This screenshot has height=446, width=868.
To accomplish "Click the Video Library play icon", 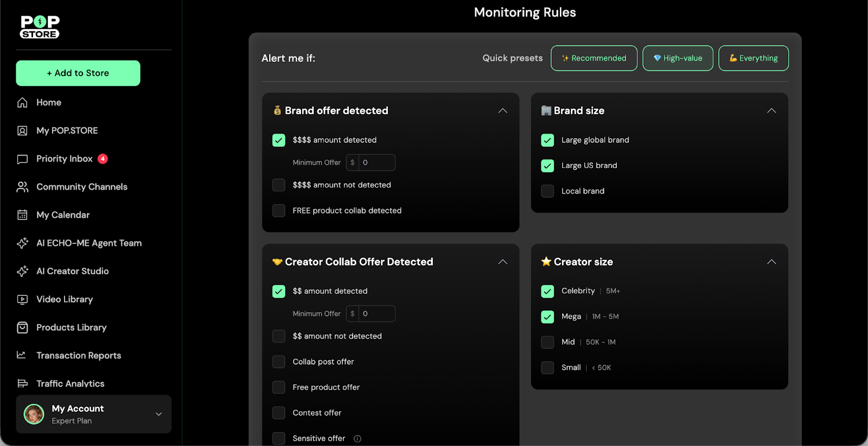I will (x=22, y=300).
